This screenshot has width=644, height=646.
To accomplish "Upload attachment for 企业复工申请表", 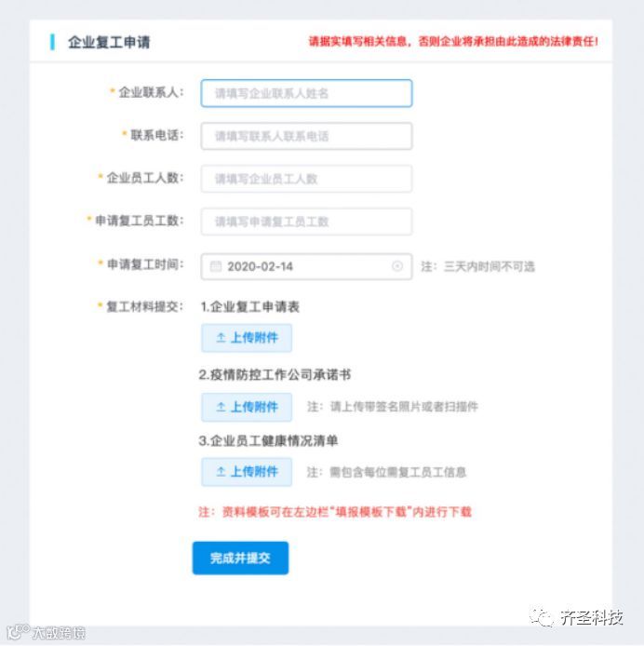I will tap(247, 338).
